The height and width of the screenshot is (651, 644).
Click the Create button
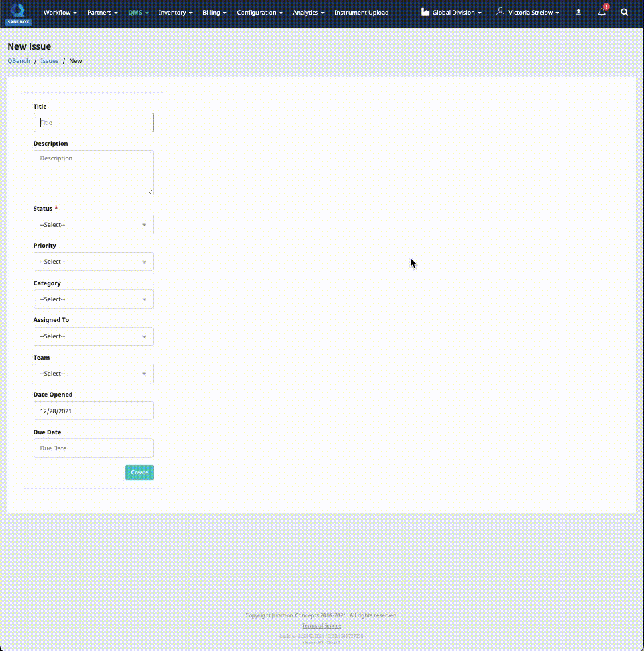(x=140, y=472)
